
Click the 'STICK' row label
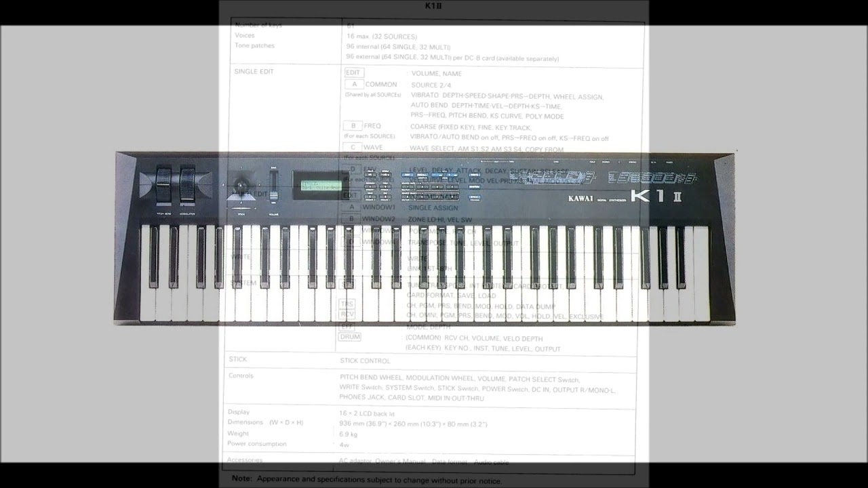[x=238, y=359]
